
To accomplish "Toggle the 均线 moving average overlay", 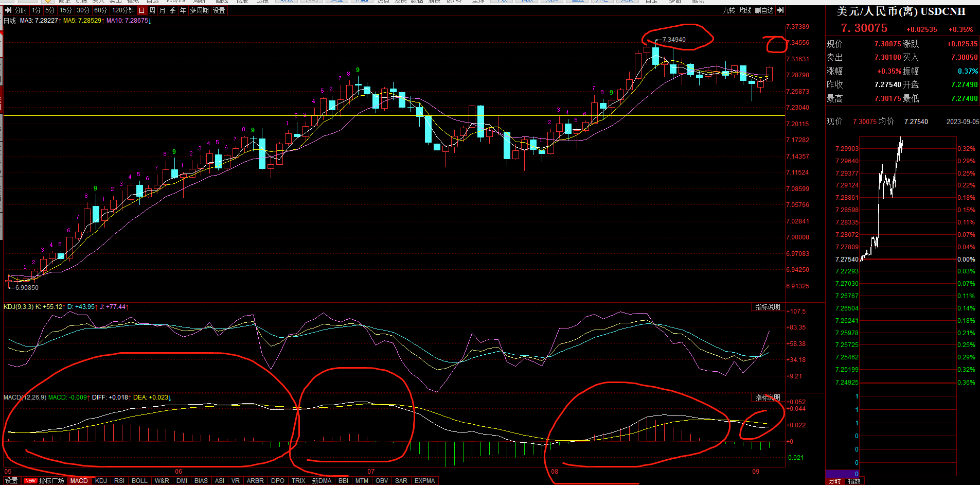I will (x=745, y=10).
